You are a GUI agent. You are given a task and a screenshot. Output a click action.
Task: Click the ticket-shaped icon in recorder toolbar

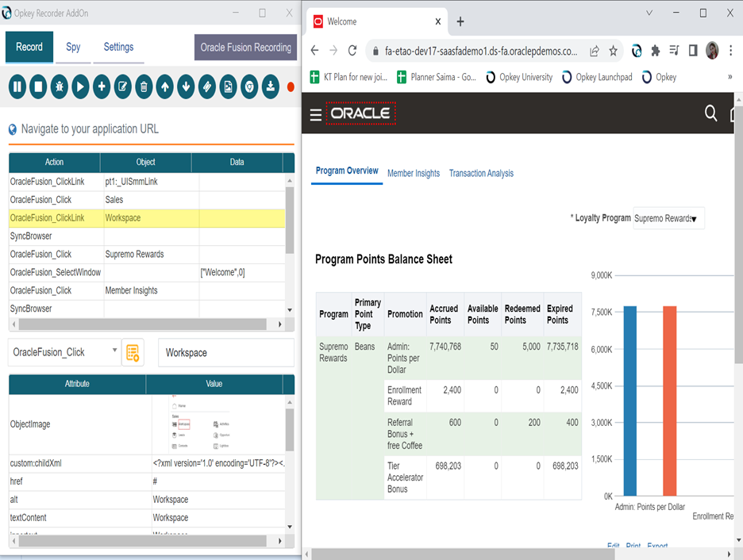click(x=207, y=86)
